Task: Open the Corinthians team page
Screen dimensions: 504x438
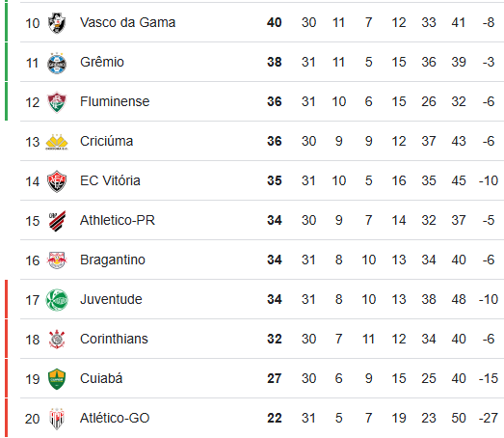Action: click(x=114, y=339)
